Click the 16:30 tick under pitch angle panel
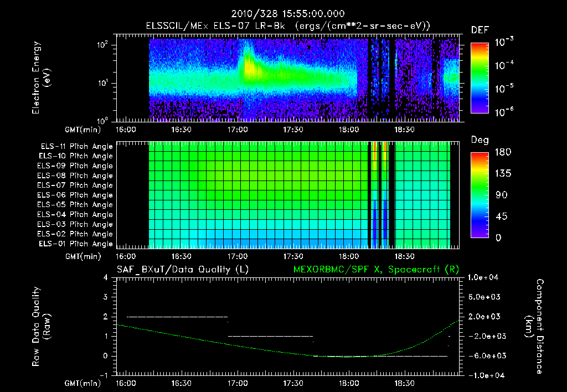 pyautogui.click(x=181, y=256)
